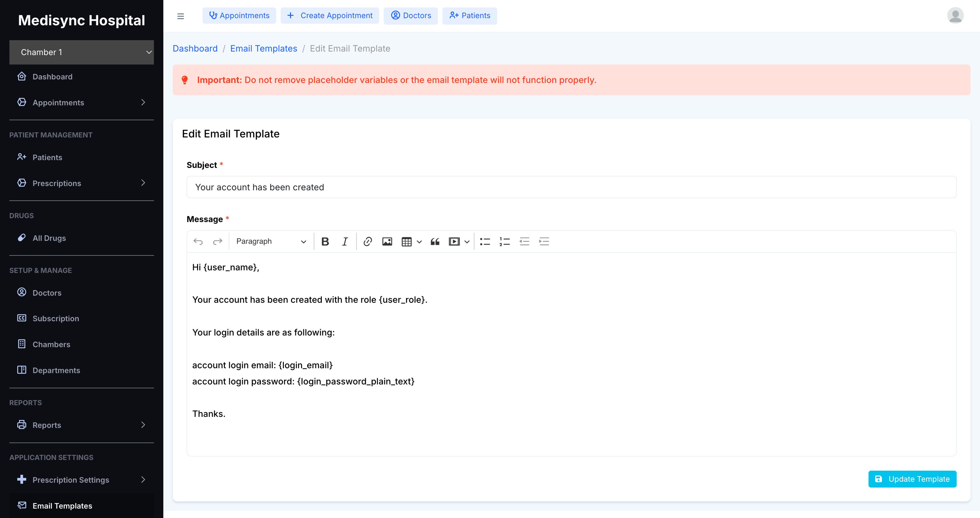The height and width of the screenshot is (518, 980).
Task: Click the line containing {login_email}
Action: [262, 365]
